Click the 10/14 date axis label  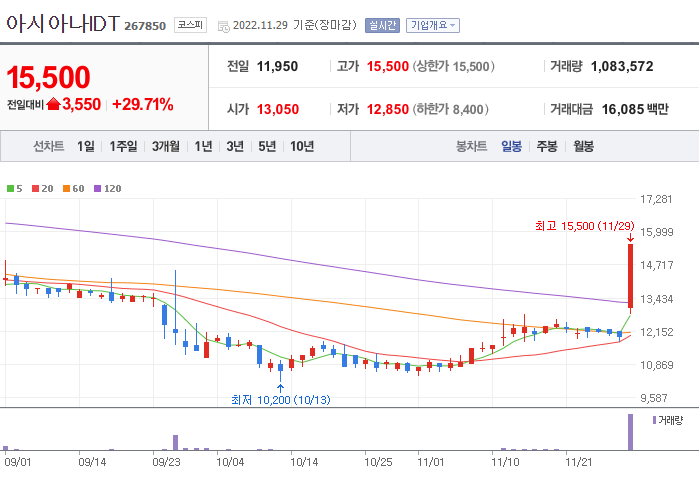pos(304,462)
